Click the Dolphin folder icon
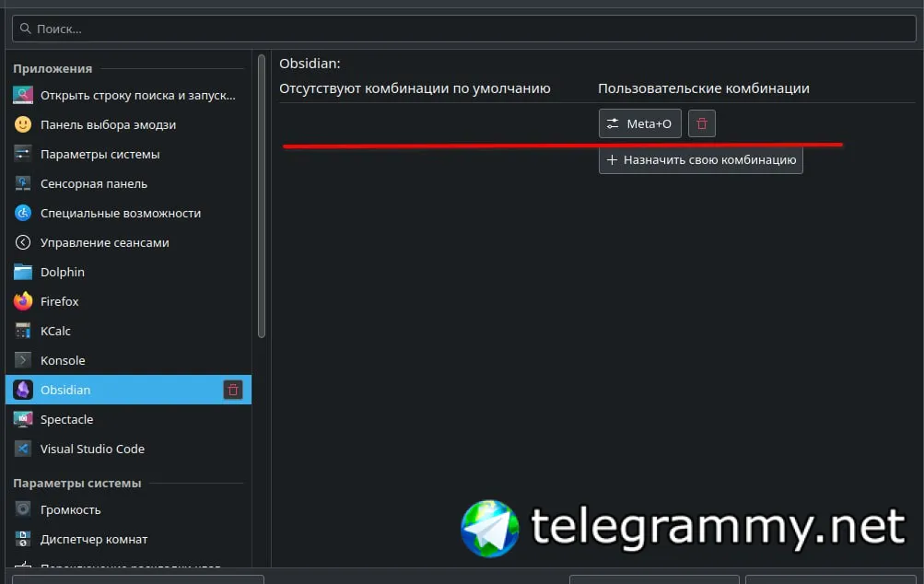 tap(23, 272)
